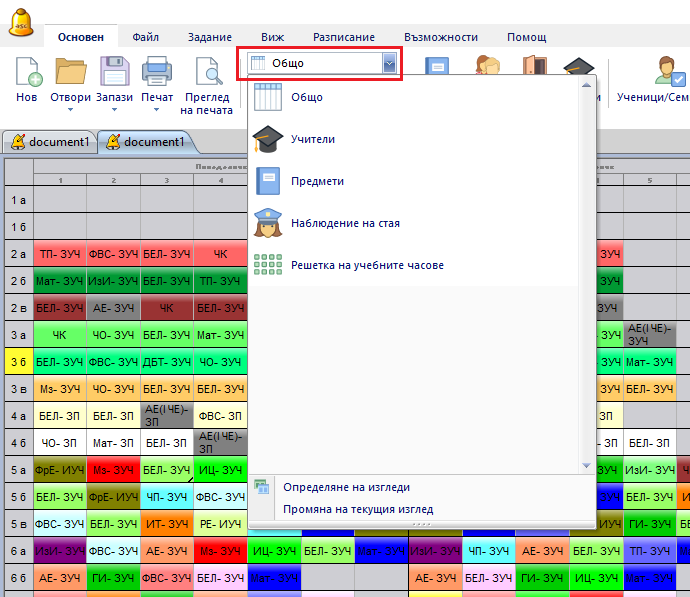Click Промяна на текущия изглед

[358, 509]
